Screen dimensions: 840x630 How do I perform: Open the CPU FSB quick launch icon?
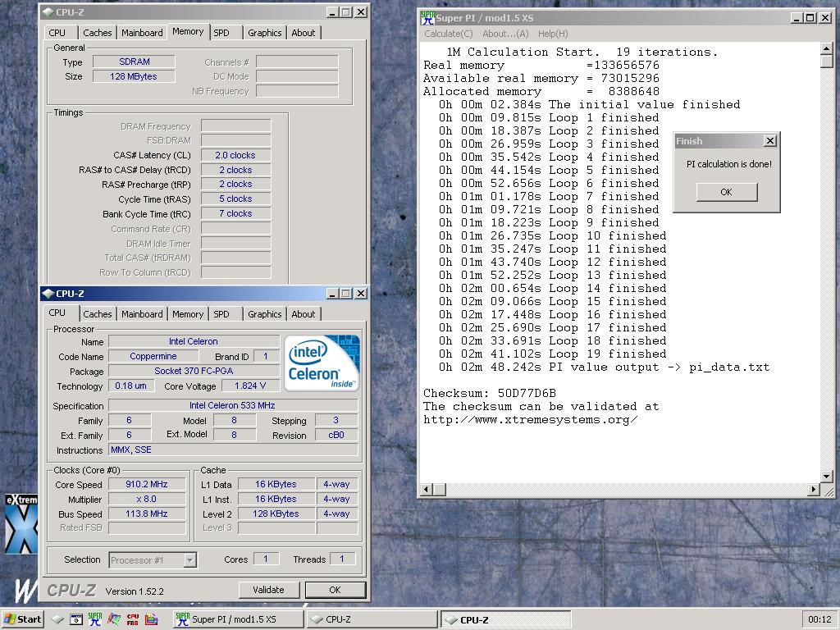pyautogui.click(x=132, y=619)
